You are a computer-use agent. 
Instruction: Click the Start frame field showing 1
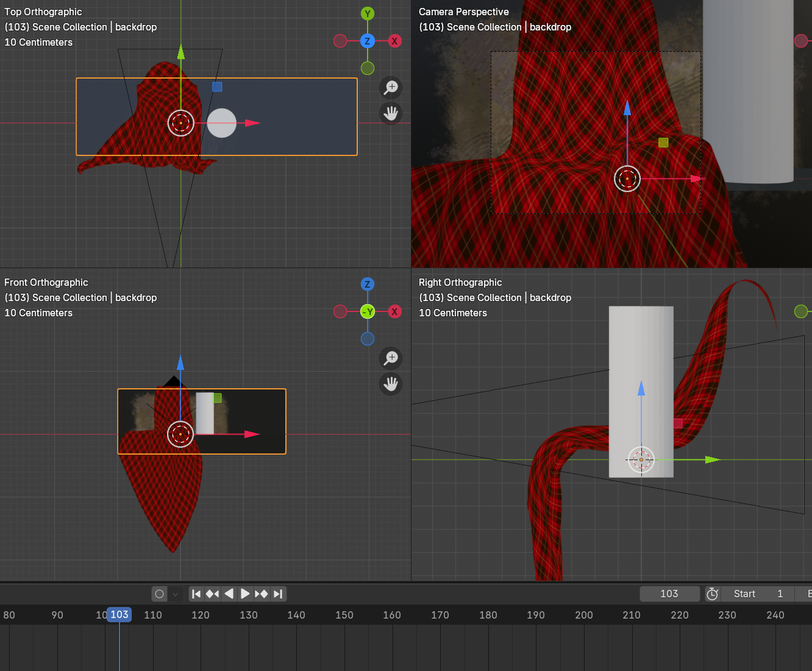tap(758, 594)
